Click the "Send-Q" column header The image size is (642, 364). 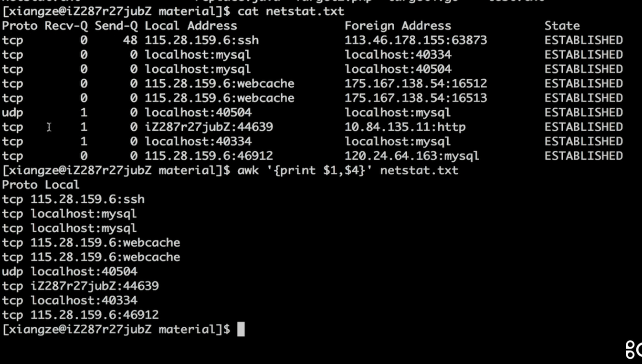pyautogui.click(x=116, y=26)
